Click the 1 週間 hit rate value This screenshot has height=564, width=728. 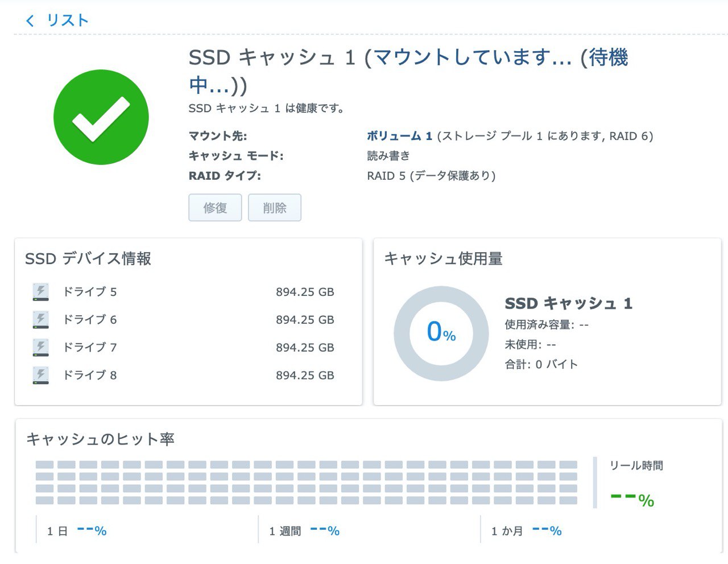(x=325, y=531)
